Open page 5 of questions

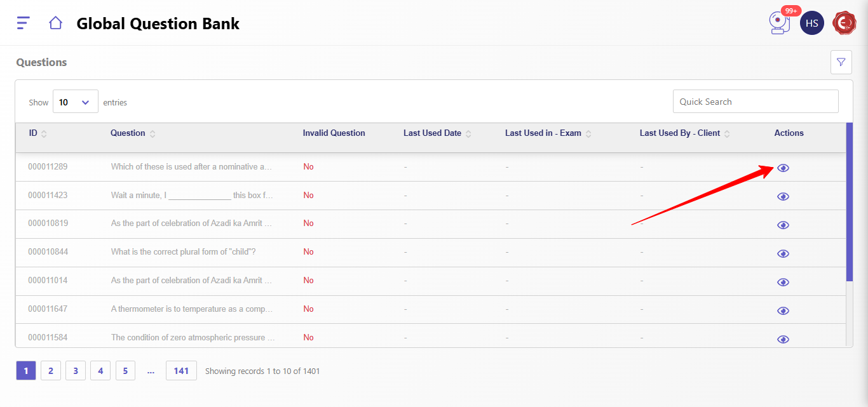click(x=125, y=371)
